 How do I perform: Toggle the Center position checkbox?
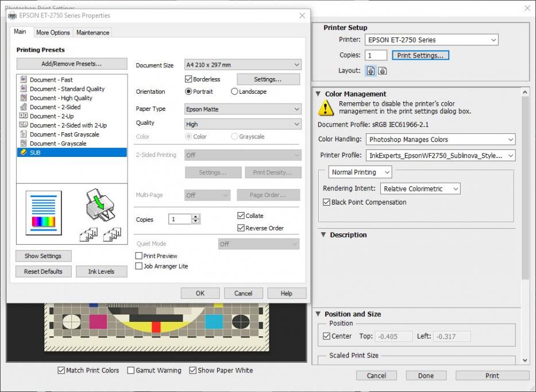pyautogui.click(x=326, y=336)
